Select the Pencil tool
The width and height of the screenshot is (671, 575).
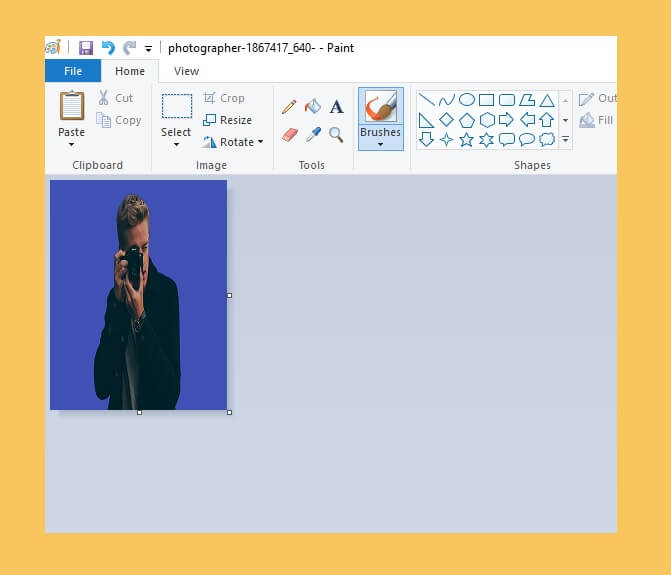[x=289, y=106]
